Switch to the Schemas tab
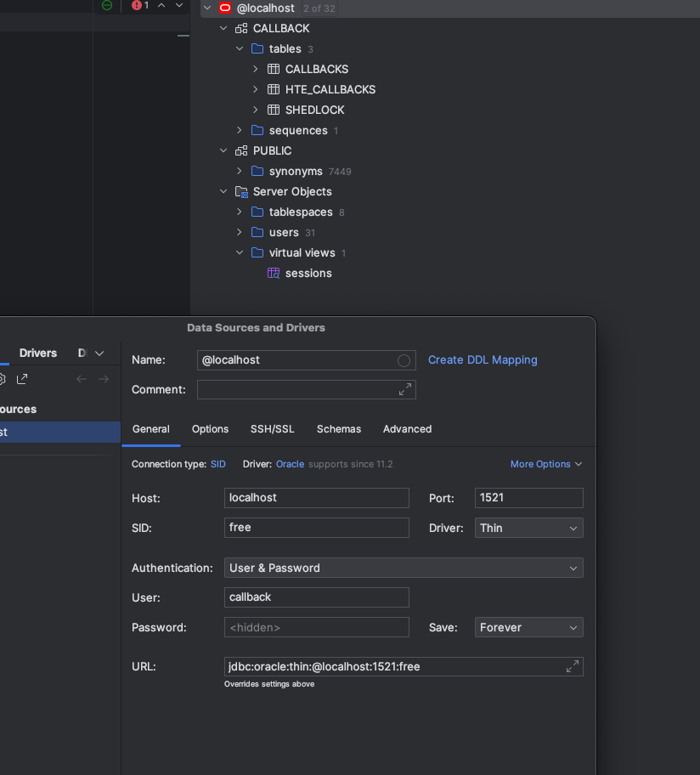Viewport: 700px width, 775px height. (x=339, y=429)
